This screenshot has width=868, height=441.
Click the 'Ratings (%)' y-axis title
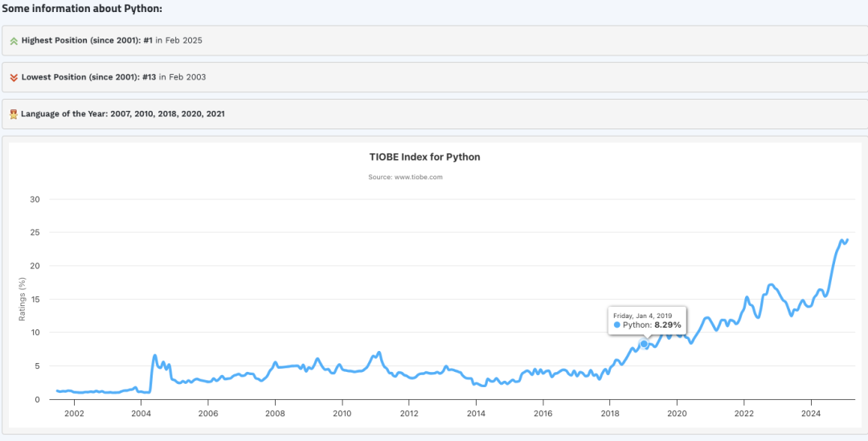click(23, 300)
